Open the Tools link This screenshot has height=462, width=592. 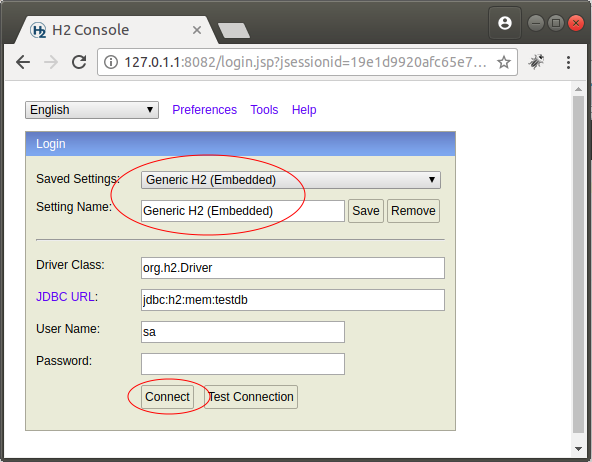point(264,110)
